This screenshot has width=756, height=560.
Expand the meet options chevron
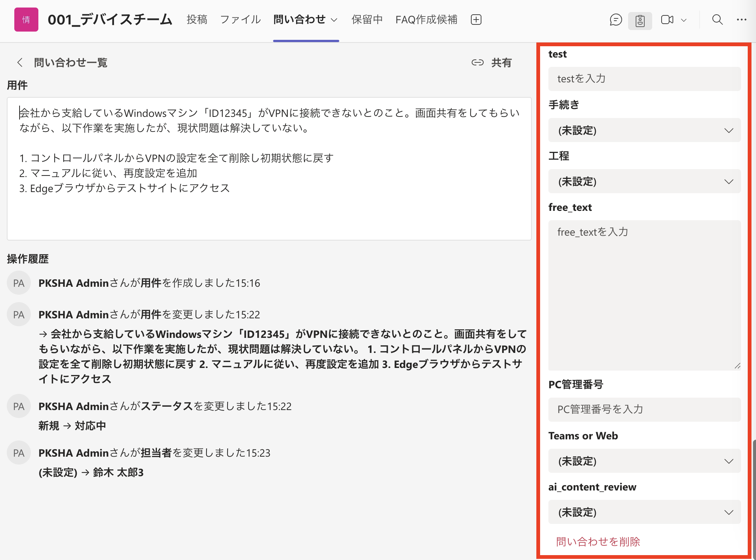pos(684,20)
